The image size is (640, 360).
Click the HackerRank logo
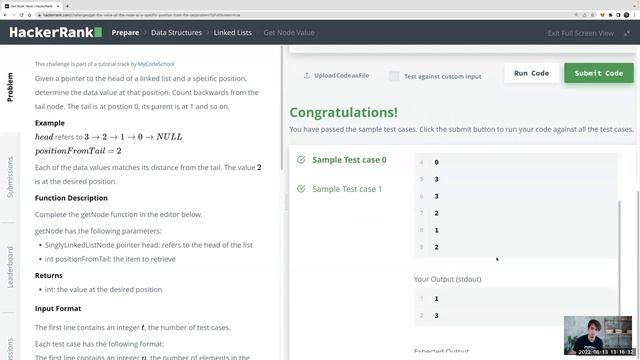(56, 32)
